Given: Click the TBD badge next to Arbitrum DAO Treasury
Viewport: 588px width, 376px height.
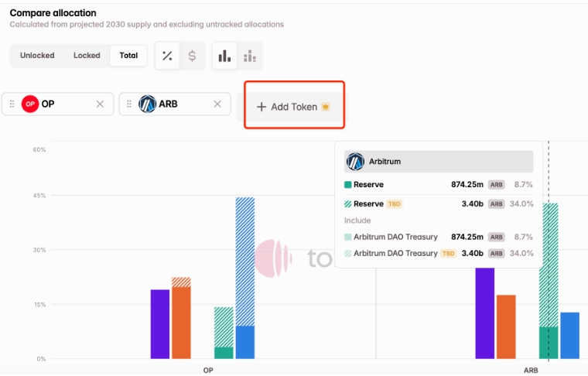Looking at the screenshot, I should coord(448,254).
